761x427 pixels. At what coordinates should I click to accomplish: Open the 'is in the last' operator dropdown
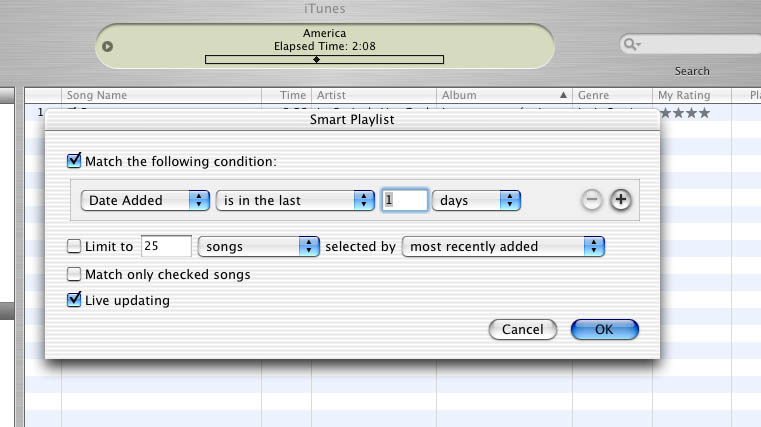[x=295, y=200]
